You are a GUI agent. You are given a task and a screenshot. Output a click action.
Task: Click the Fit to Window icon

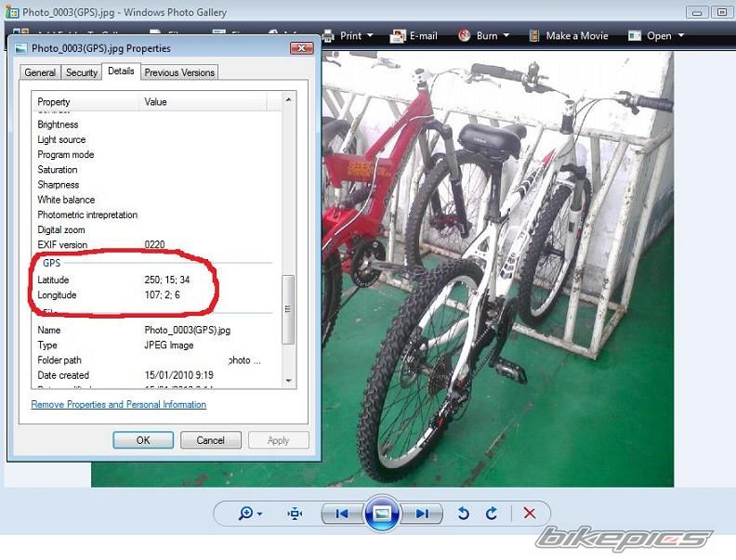(296, 514)
